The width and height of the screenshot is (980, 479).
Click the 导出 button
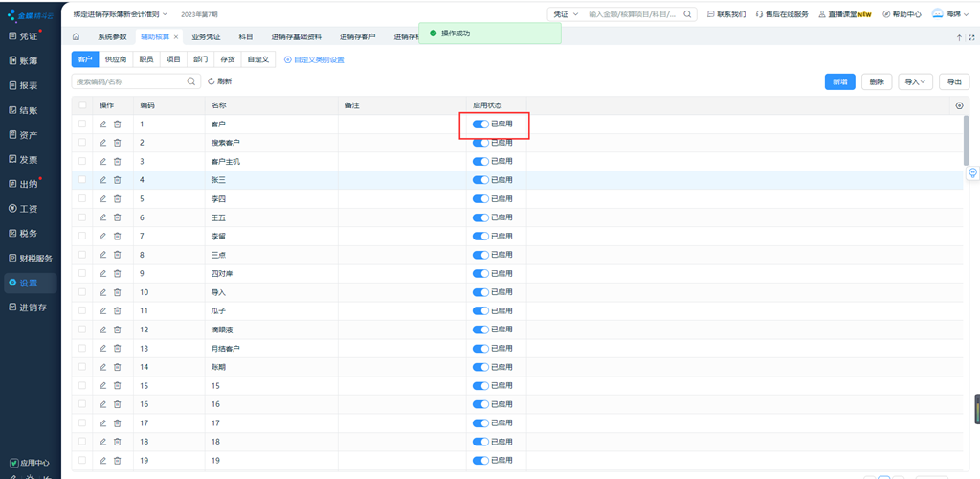(x=954, y=81)
